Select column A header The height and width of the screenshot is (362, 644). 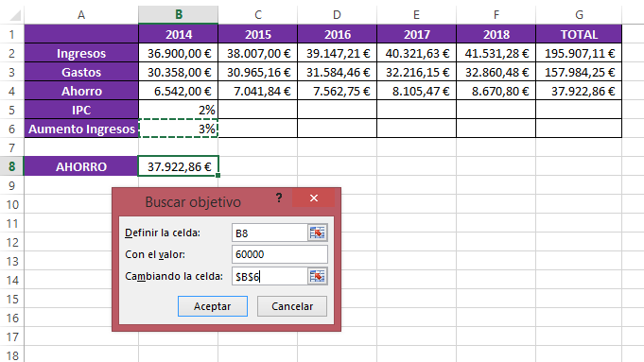pos(81,15)
